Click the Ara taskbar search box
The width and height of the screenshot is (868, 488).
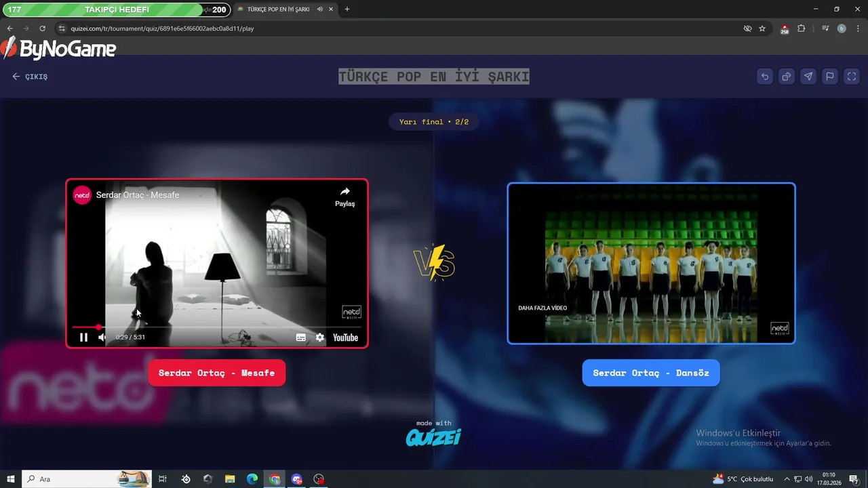87,479
